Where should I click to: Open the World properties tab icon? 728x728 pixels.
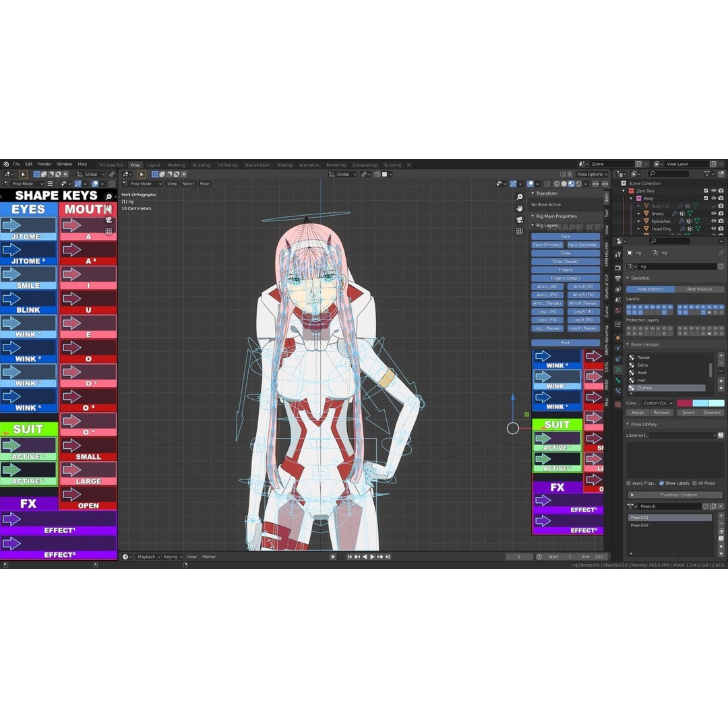click(618, 311)
